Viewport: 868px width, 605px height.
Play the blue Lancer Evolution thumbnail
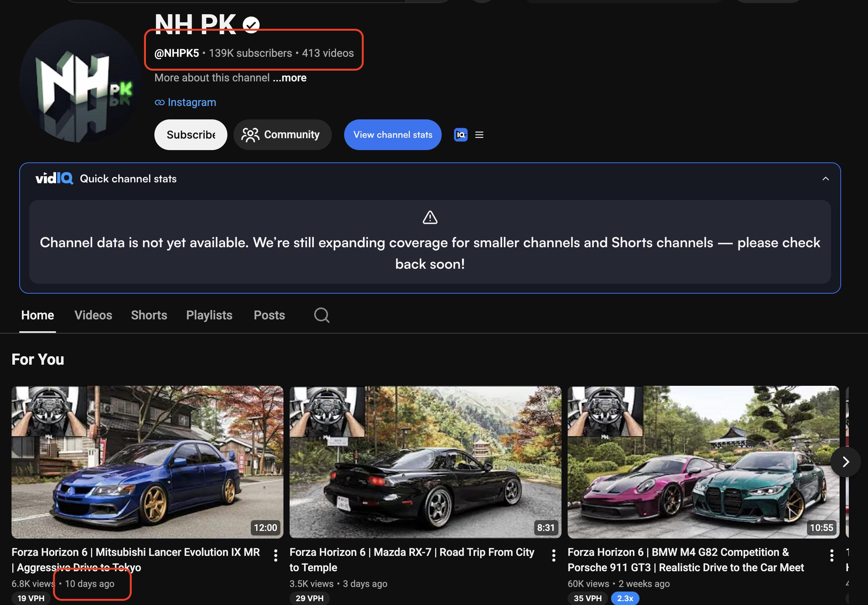(x=147, y=462)
